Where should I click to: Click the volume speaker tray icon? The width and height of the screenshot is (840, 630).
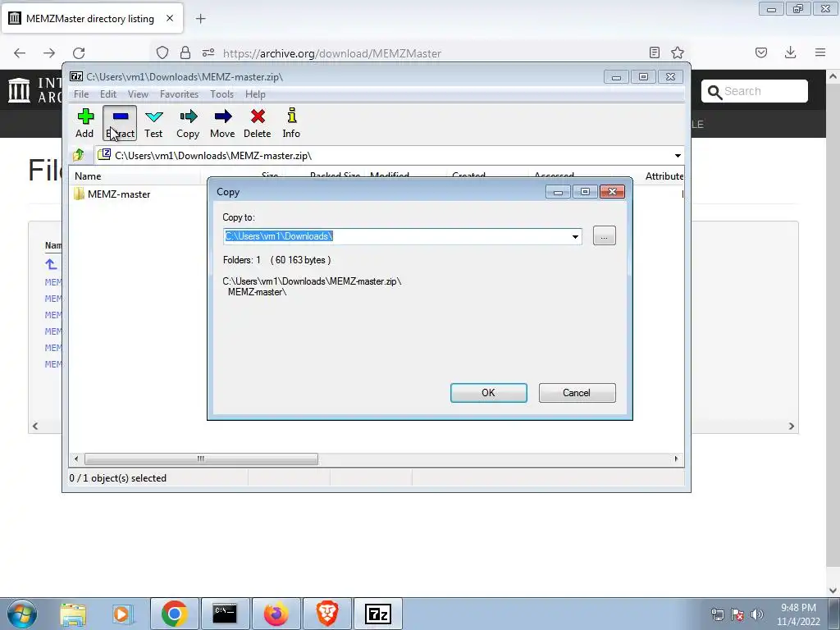tap(756, 614)
